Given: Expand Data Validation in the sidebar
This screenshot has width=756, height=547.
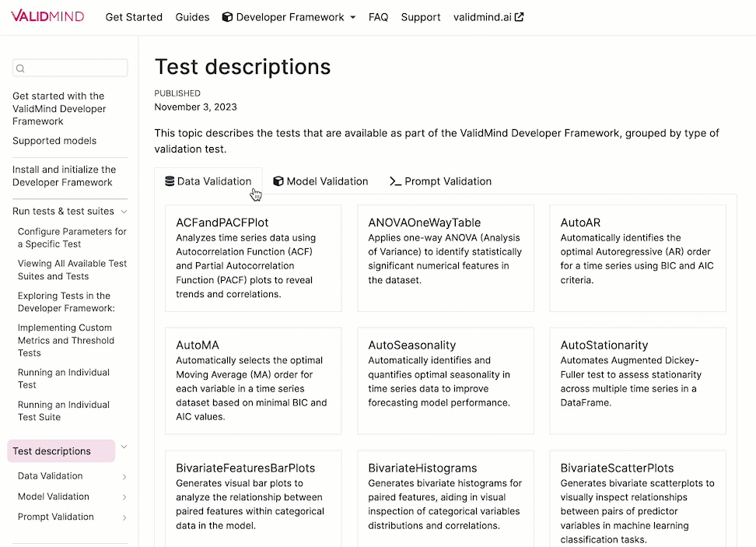Looking at the screenshot, I should click(124, 475).
